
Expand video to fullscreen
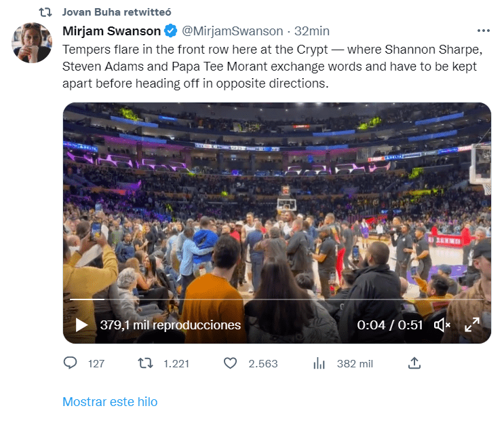[x=471, y=325]
